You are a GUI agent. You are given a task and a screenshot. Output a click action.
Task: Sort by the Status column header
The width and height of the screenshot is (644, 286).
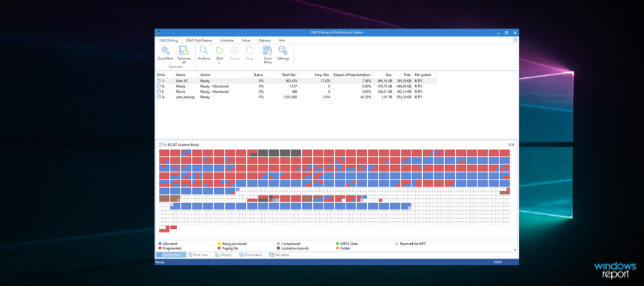(x=255, y=74)
